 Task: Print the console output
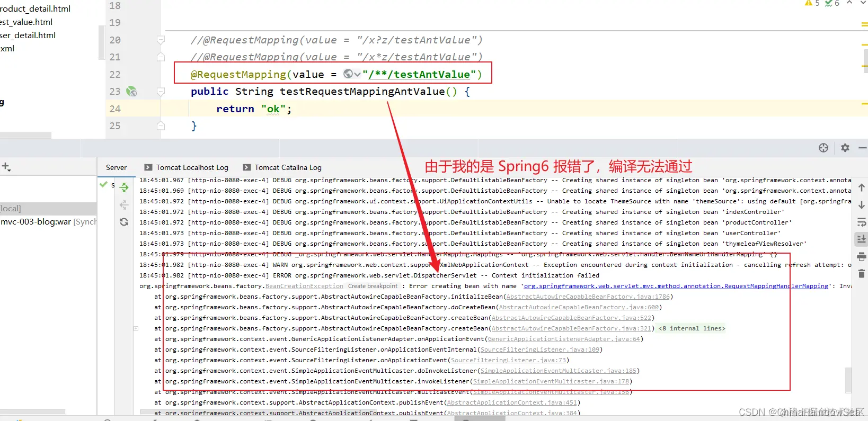[x=862, y=257]
